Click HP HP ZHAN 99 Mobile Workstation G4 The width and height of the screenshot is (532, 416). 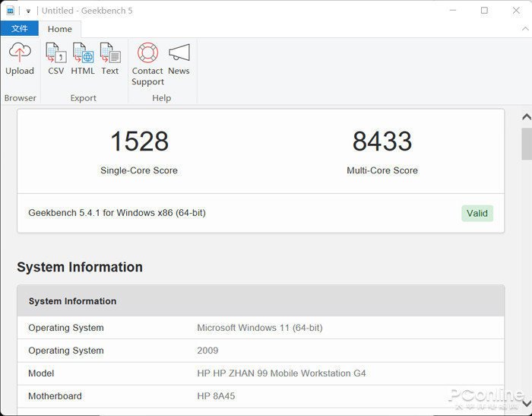(281, 373)
